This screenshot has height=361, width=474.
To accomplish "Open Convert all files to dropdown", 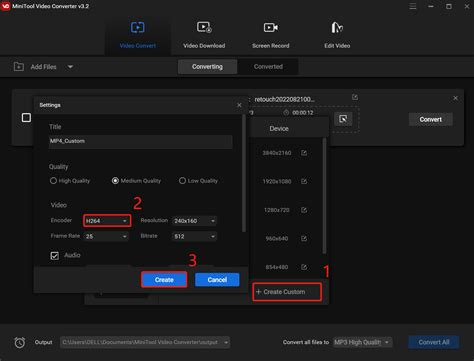I will click(x=362, y=342).
